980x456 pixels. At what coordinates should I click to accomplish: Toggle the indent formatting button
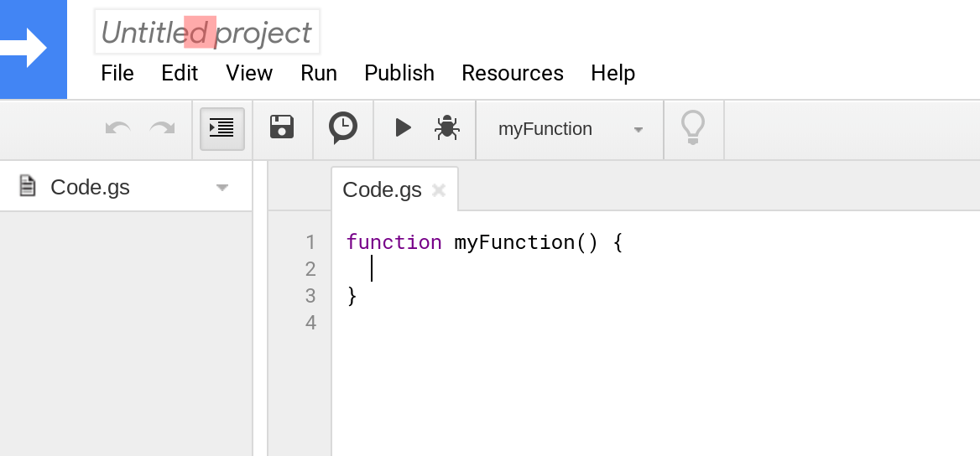click(222, 129)
